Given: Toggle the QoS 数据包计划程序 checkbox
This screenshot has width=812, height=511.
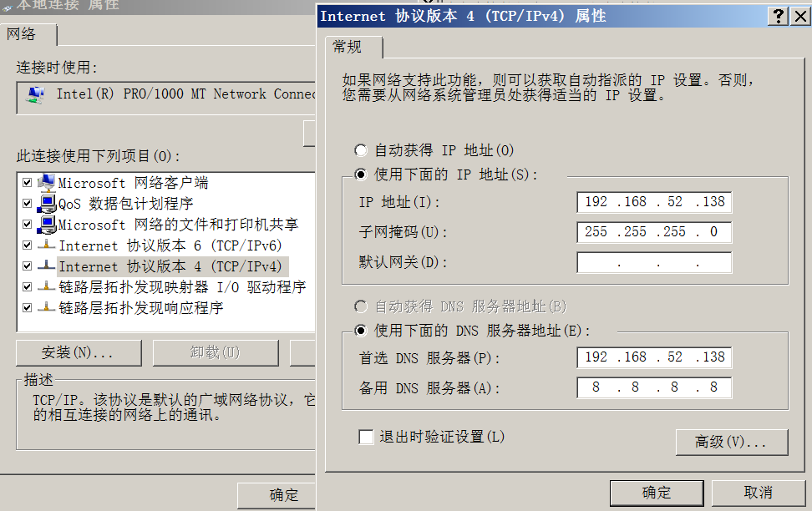Looking at the screenshot, I should click(x=28, y=204).
